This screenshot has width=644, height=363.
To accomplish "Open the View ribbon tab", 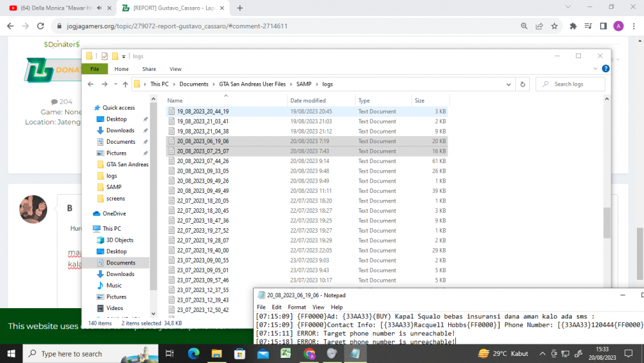I will [x=175, y=69].
